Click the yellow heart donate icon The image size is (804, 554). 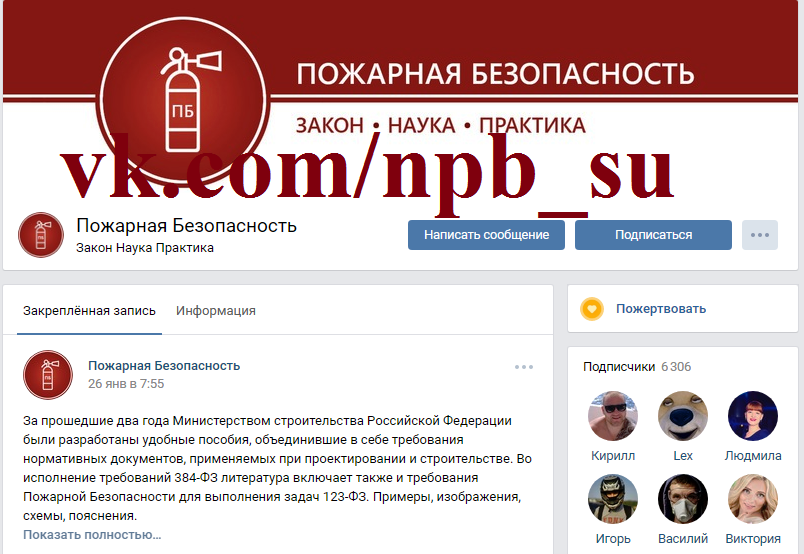(592, 309)
